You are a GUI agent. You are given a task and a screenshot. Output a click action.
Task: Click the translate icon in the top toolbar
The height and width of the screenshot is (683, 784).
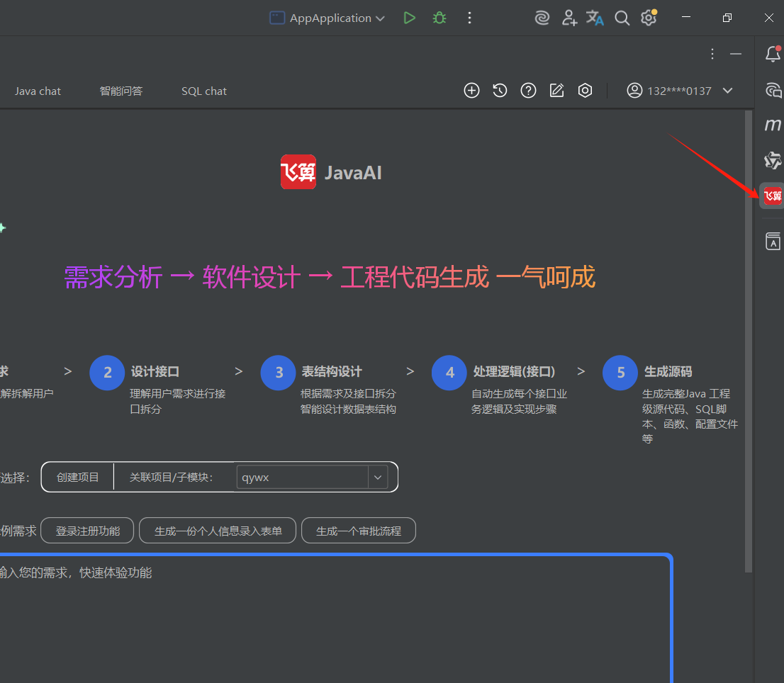595,18
